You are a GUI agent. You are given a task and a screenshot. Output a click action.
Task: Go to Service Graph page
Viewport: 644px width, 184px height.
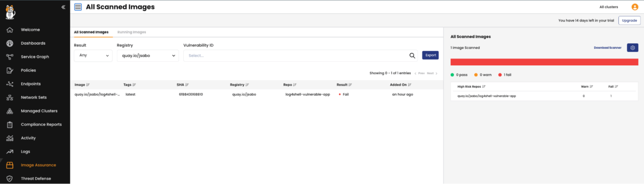pyautogui.click(x=35, y=57)
